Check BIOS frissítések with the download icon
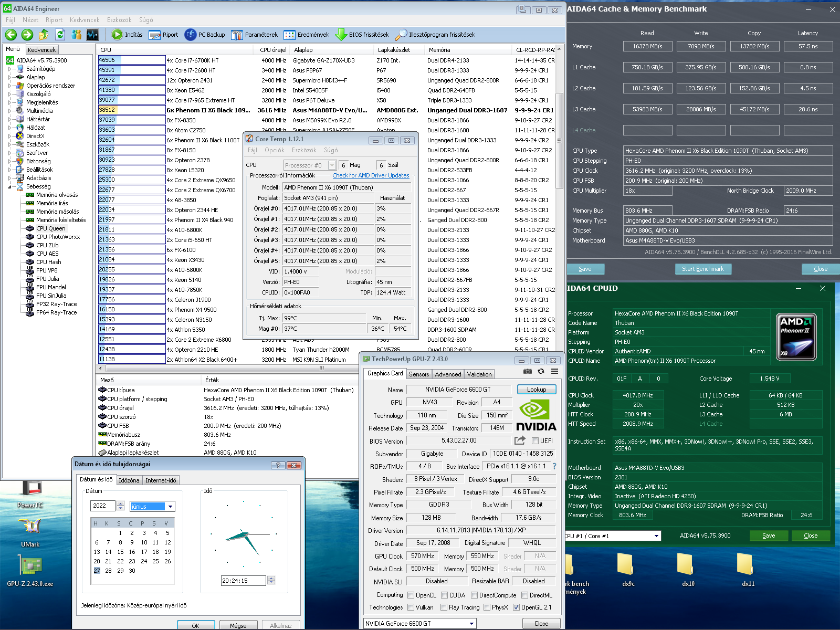Viewport: 840px width, 630px height. pos(362,35)
